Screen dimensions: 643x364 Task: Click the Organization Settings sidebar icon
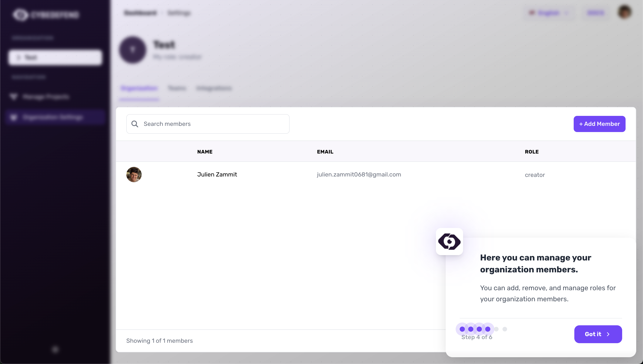14,117
